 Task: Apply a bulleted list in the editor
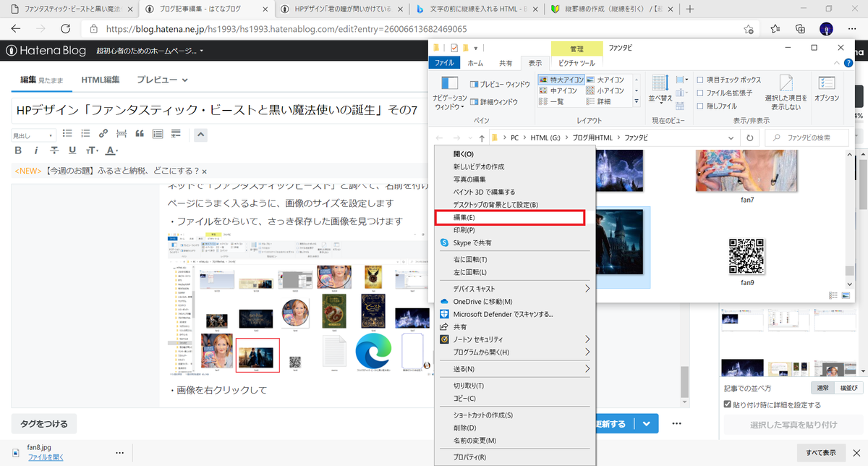coord(68,133)
